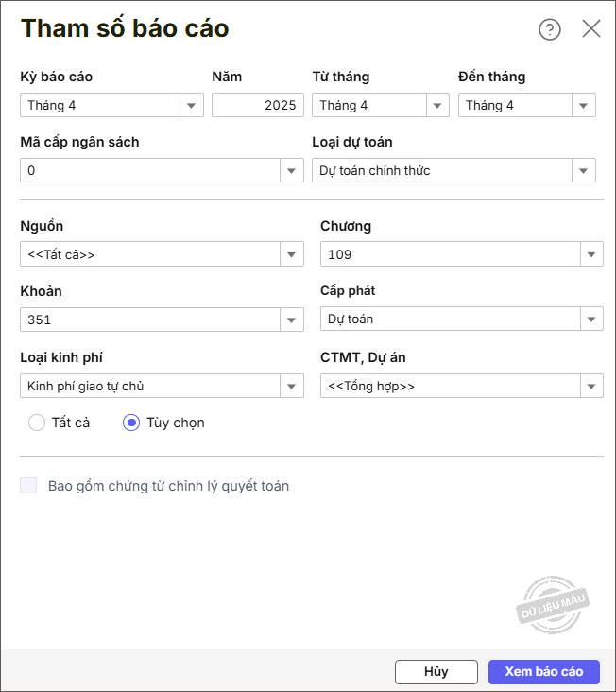Image resolution: width=616 pixels, height=692 pixels.
Task: Expand the Kỳ báo cáo dropdown
Action: coord(192,106)
